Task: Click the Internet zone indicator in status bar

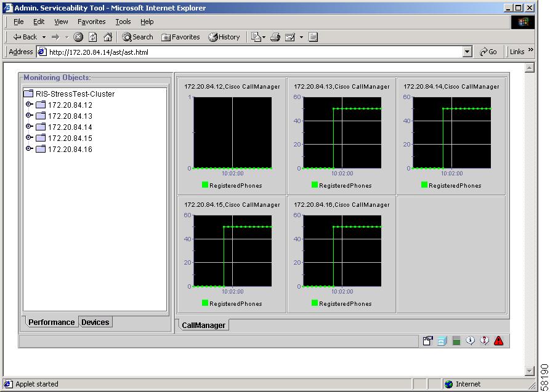Action: coord(463,384)
